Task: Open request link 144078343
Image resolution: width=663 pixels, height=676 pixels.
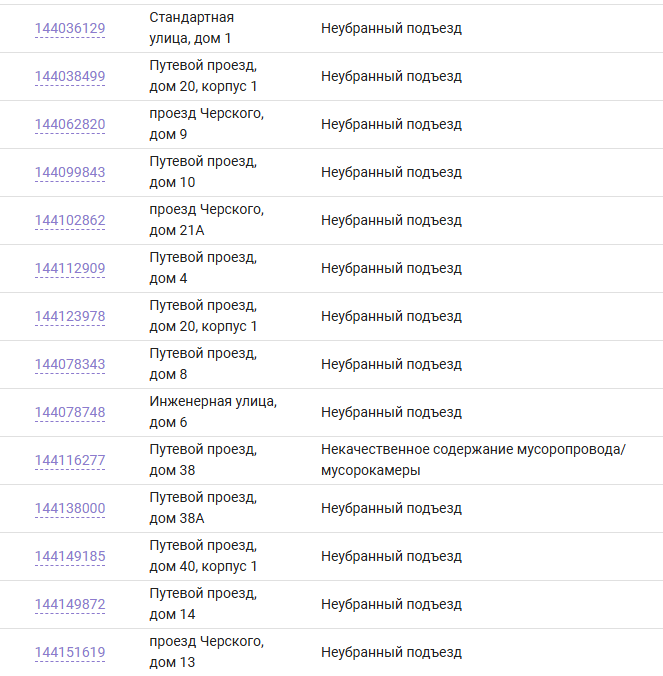Action: [x=69, y=365]
